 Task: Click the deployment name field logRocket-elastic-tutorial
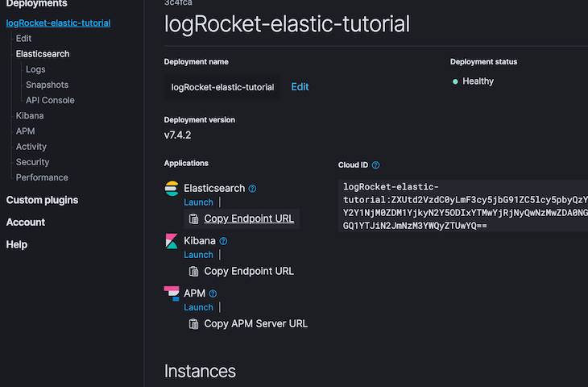(x=222, y=87)
